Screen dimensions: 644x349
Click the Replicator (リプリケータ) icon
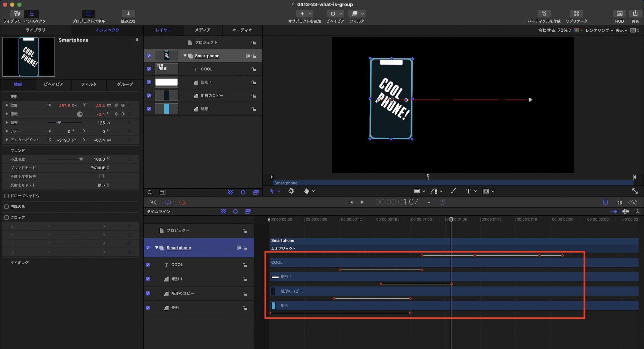(576, 14)
